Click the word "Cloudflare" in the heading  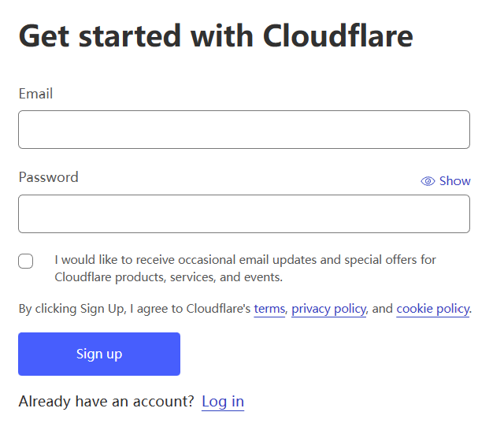point(338,35)
